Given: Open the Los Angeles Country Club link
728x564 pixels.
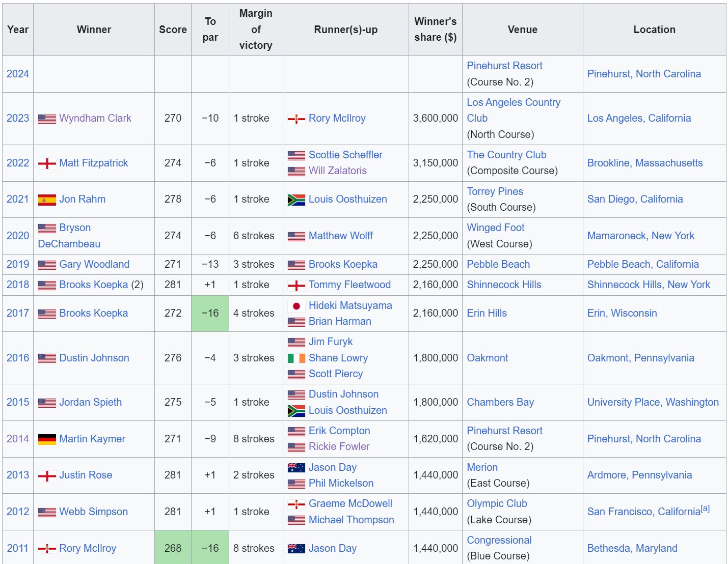Looking at the screenshot, I should 513,103.
